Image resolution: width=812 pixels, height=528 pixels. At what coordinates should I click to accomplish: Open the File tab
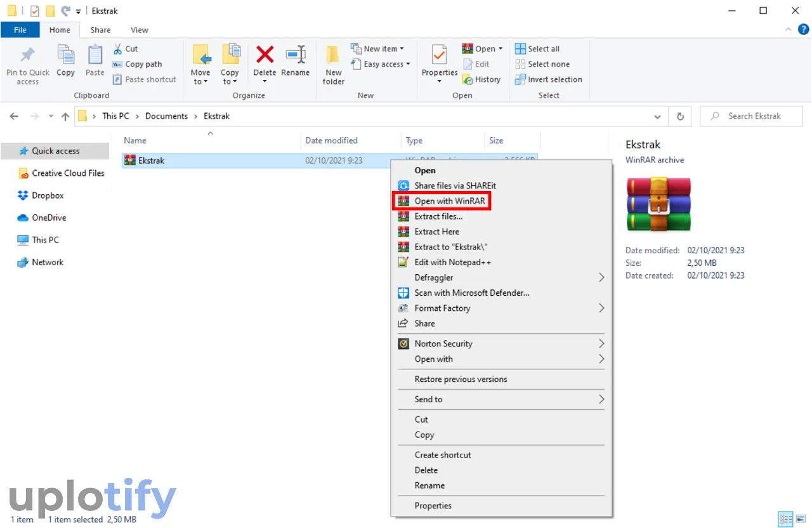coord(20,30)
